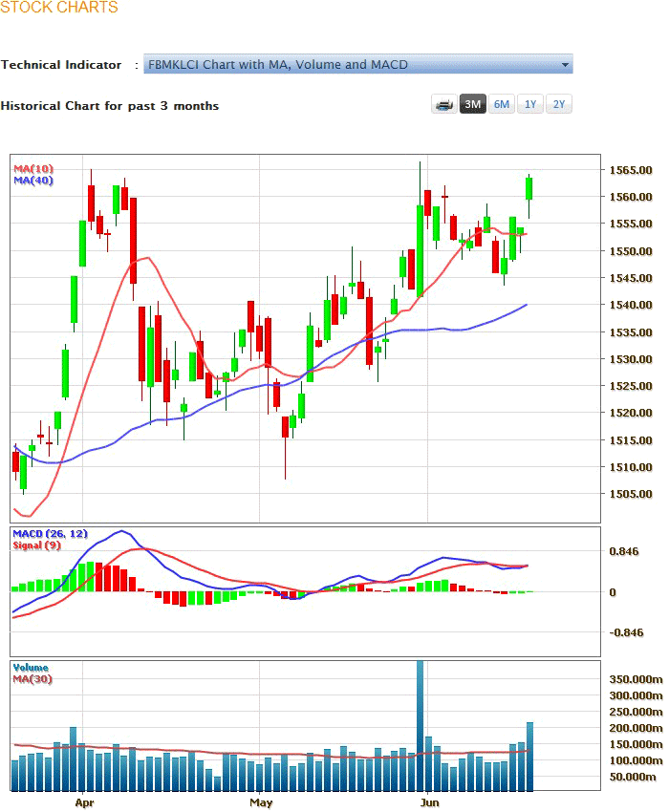This screenshot has height=812, width=669.
Task: Click the 0.846 MACD axis label
Action: coord(626,552)
